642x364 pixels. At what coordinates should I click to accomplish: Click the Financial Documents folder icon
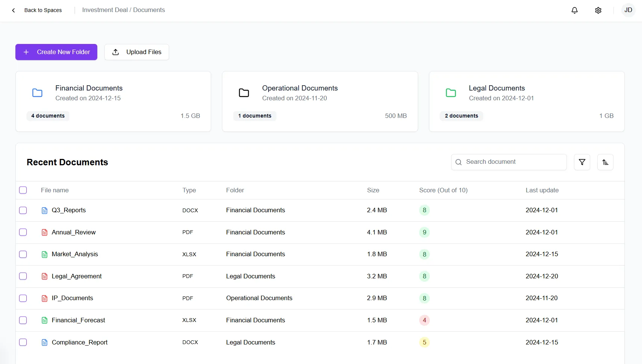(38, 93)
